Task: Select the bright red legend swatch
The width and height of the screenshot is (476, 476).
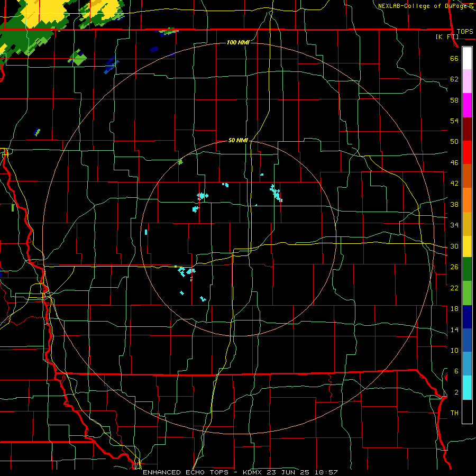Action: click(x=467, y=152)
